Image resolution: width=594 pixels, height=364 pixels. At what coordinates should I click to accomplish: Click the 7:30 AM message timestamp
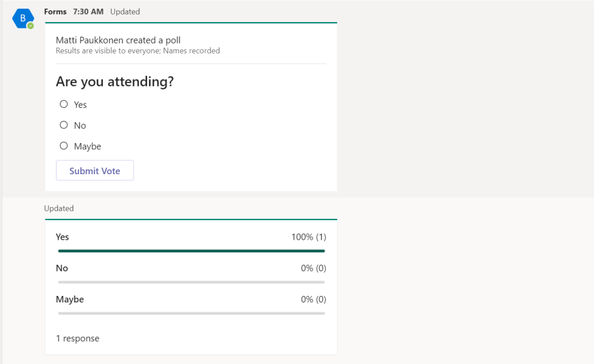(x=88, y=12)
